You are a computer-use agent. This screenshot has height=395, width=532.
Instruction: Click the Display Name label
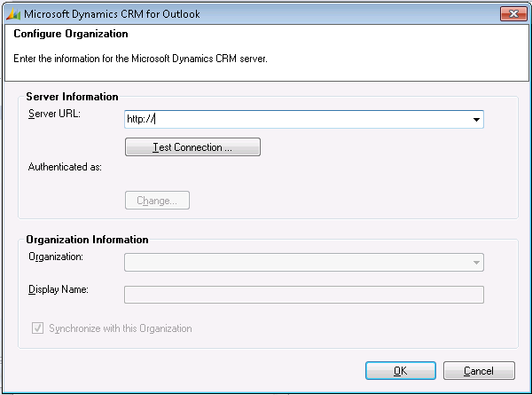click(58, 289)
